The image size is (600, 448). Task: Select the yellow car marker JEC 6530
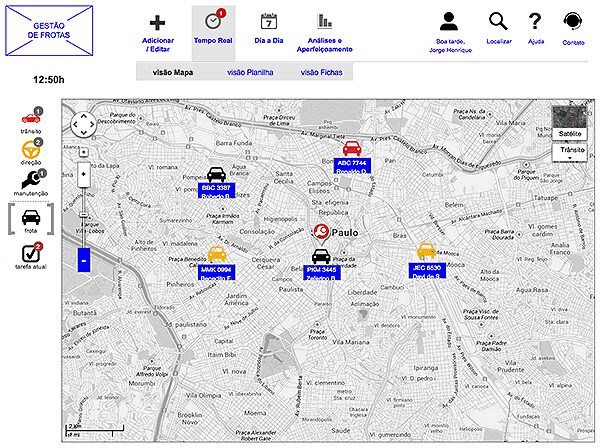[x=426, y=251]
